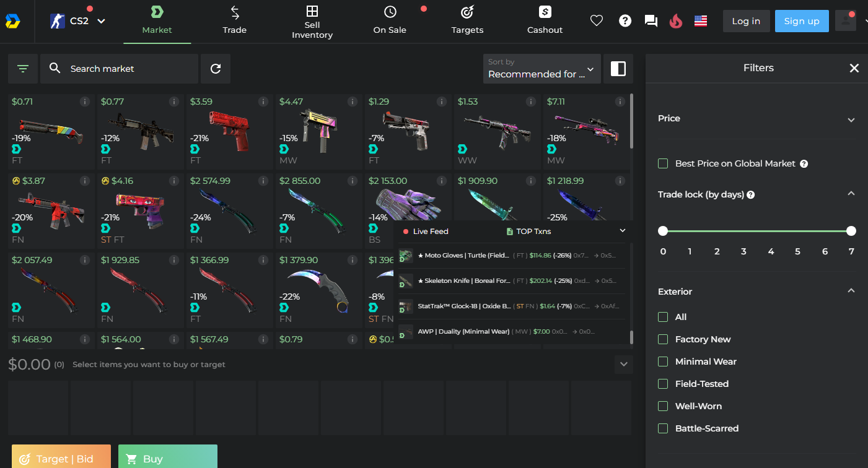Open the help question mark icon

tap(625, 21)
